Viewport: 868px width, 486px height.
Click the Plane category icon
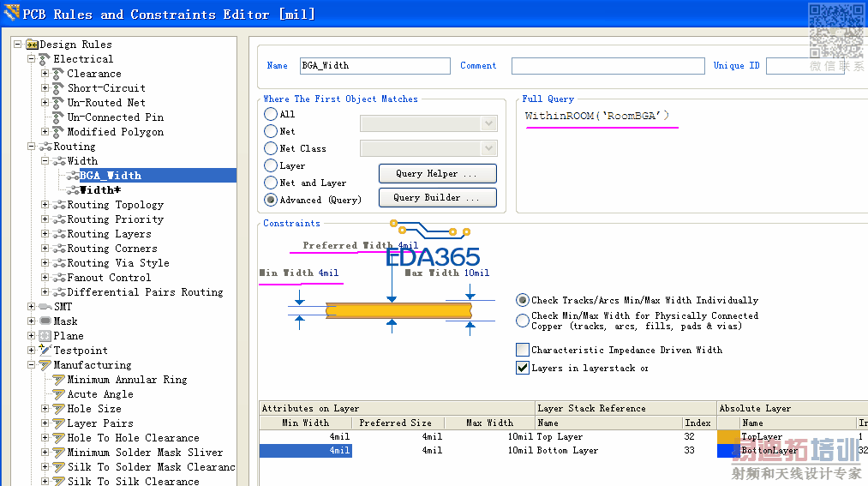pos(45,336)
